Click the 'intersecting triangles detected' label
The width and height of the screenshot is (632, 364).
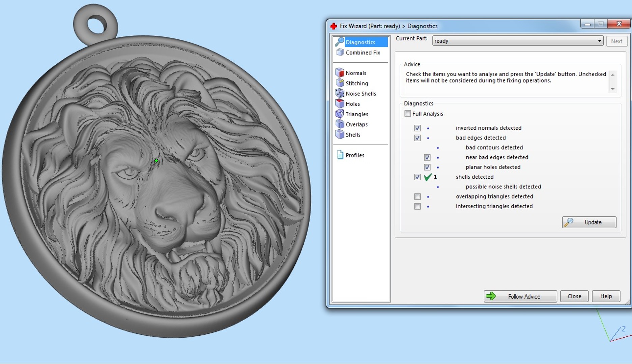coord(494,206)
